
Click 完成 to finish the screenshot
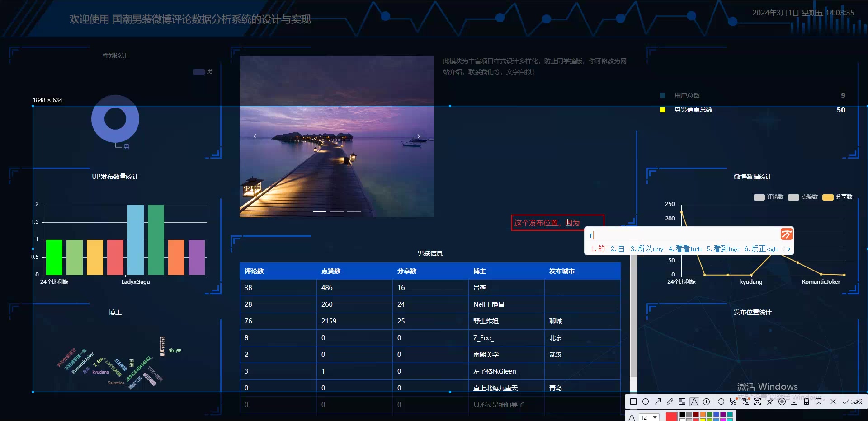[x=852, y=402]
